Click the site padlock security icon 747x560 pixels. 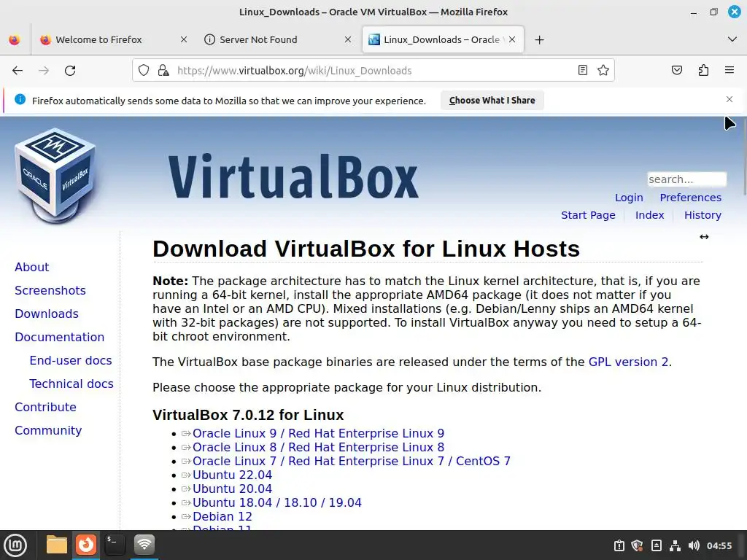click(163, 71)
